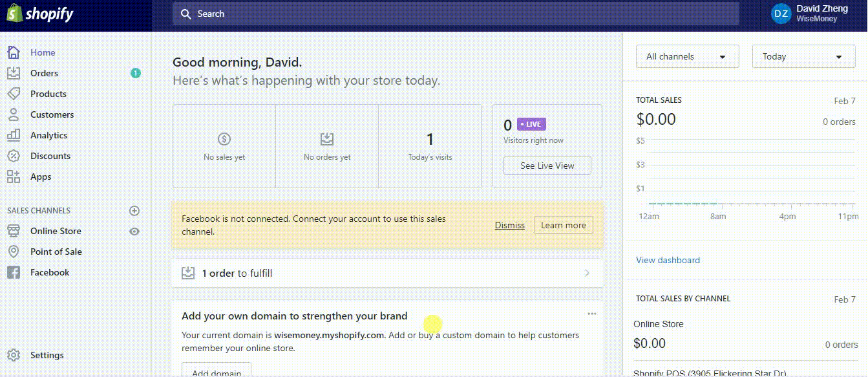Click $0.00 under Online Store channel

(x=650, y=343)
